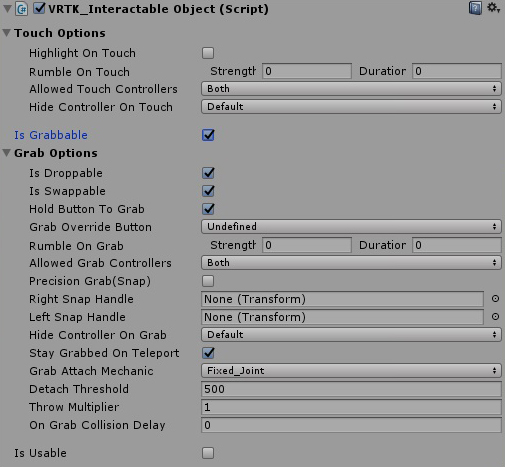Click Rumble On Touch Strength field
Image resolution: width=505 pixels, height=467 pixels.
tap(307, 71)
